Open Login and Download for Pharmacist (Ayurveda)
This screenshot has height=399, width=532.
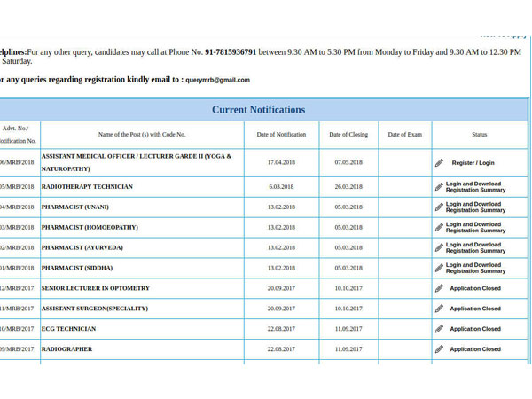pos(475,247)
